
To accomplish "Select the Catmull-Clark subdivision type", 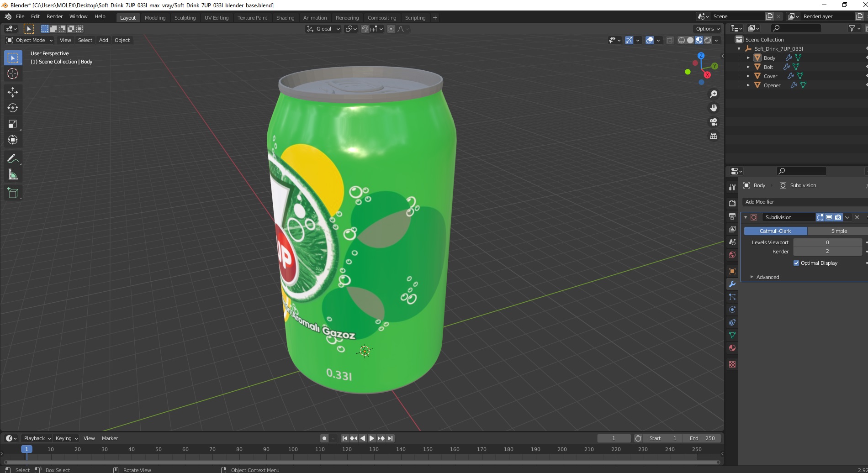I will point(775,231).
